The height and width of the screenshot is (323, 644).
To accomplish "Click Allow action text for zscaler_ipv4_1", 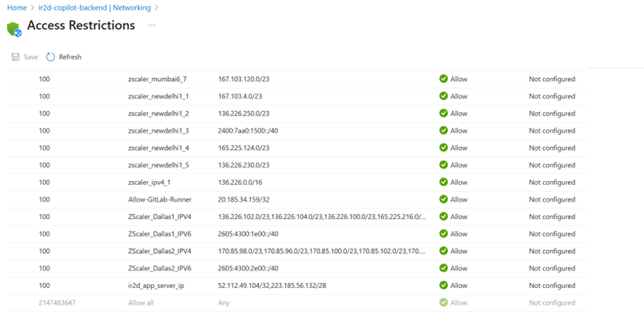I will (x=459, y=183).
